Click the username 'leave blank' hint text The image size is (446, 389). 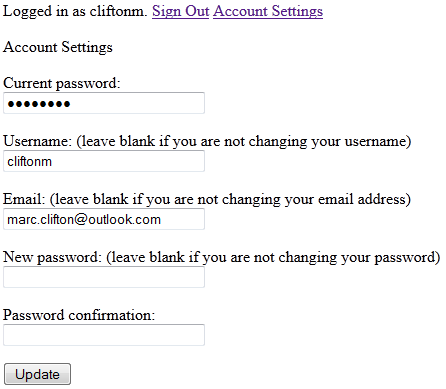coord(244,142)
